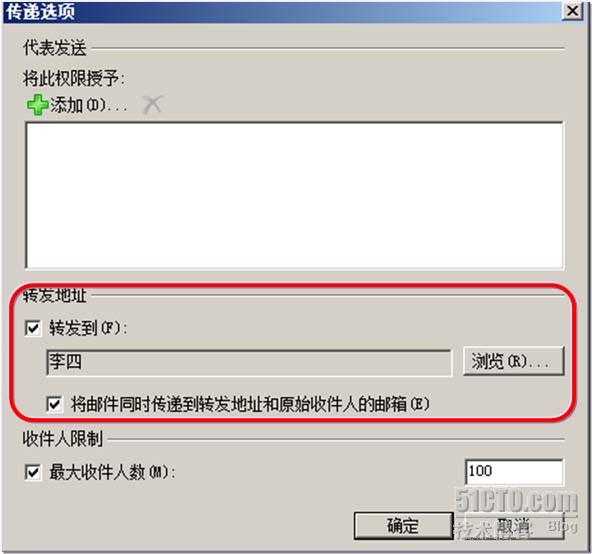This screenshot has width=592, height=554.
Task: Click the 代表发送 section heading
Action: point(55,48)
